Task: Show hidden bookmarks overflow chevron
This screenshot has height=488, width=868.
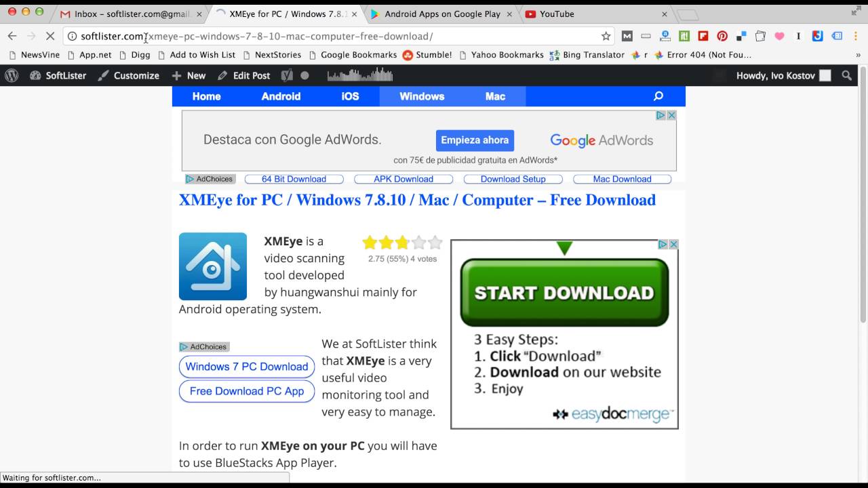Action: click(859, 55)
